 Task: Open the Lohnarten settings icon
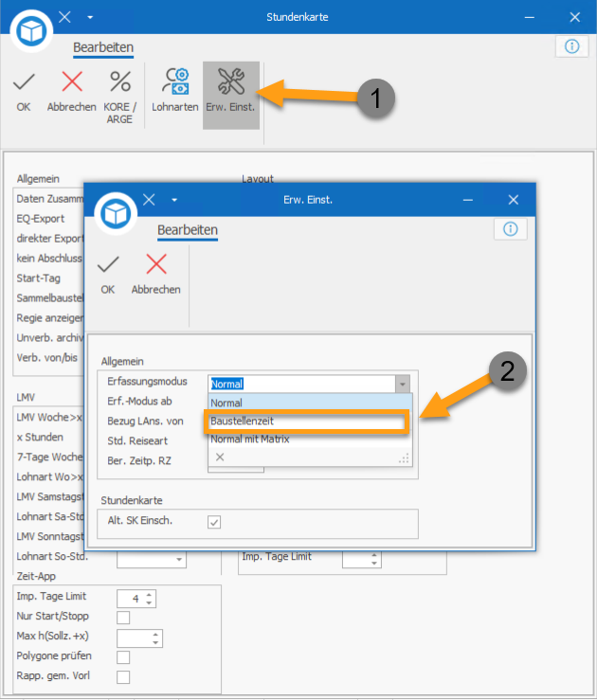175,82
